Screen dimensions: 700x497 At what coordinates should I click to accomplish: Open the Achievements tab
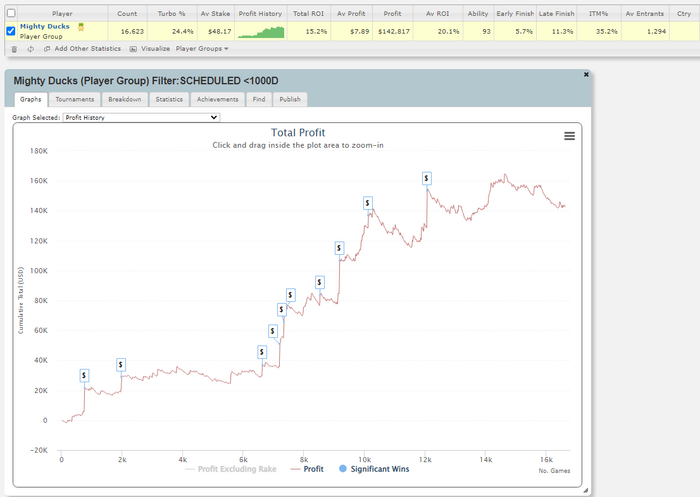pos(217,99)
